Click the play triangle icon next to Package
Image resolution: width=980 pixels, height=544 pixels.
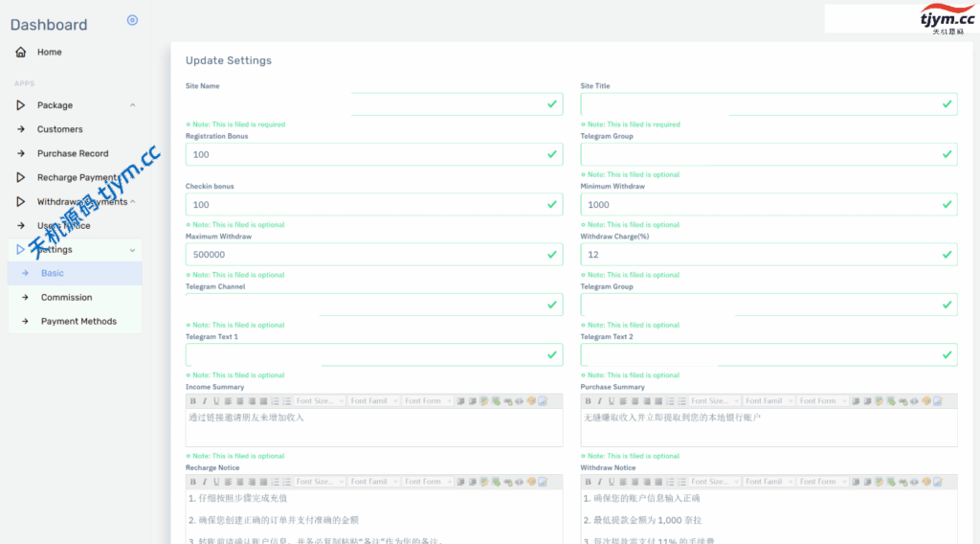tap(21, 105)
